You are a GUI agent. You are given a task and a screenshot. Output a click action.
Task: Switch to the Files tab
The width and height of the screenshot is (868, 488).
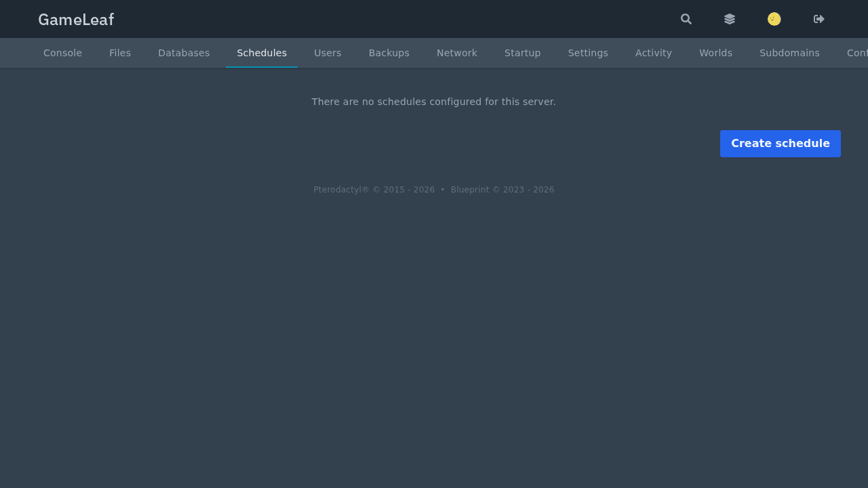pos(120,53)
